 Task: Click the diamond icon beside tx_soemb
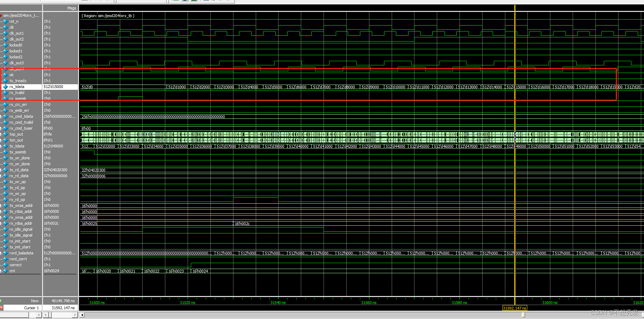click(6, 152)
